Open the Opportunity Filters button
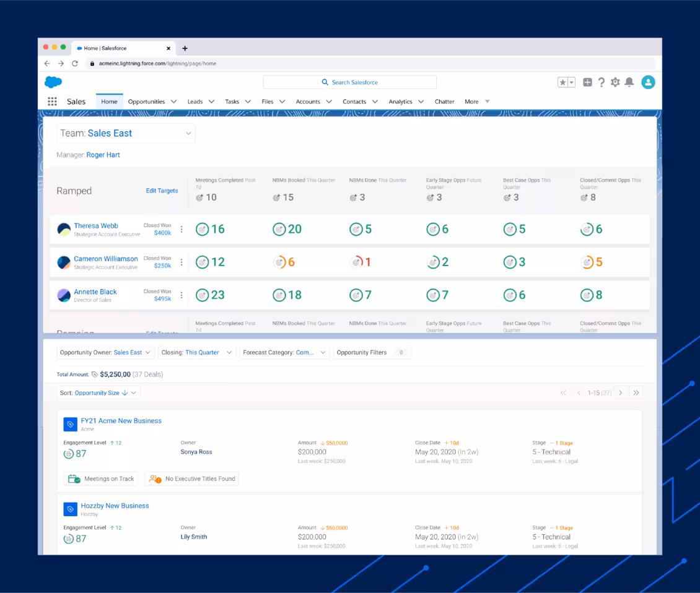 (372, 352)
